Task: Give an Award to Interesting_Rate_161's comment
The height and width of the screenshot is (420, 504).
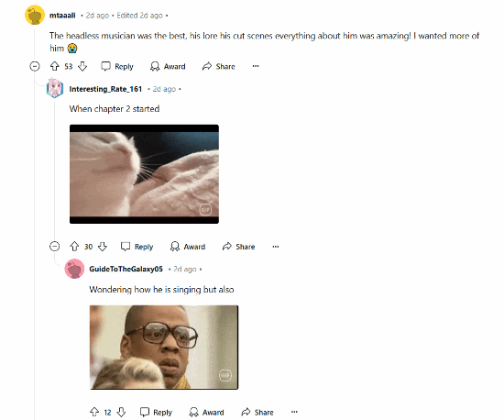Action: tap(188, 247)
